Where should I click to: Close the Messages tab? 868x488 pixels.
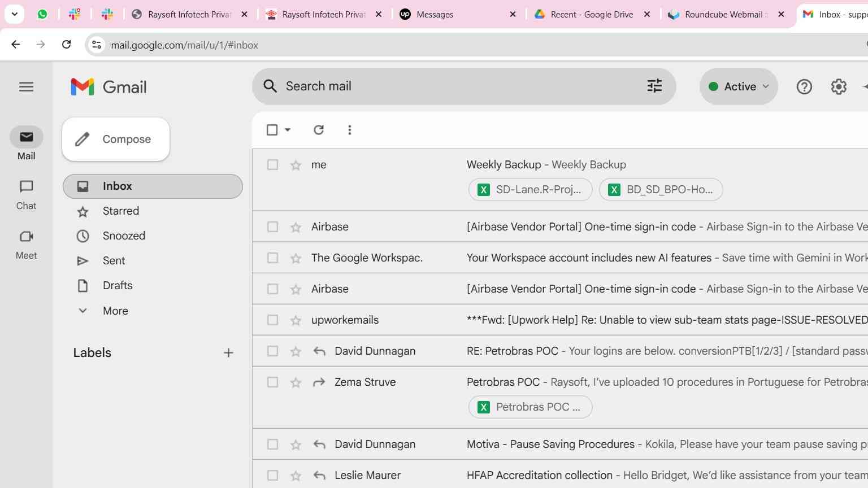coord(513,15)
